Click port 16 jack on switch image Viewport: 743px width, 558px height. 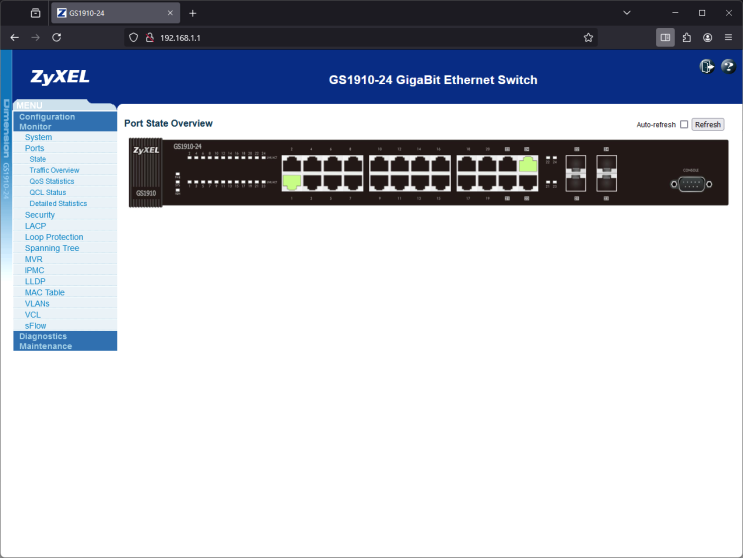(x=440, y=164)
